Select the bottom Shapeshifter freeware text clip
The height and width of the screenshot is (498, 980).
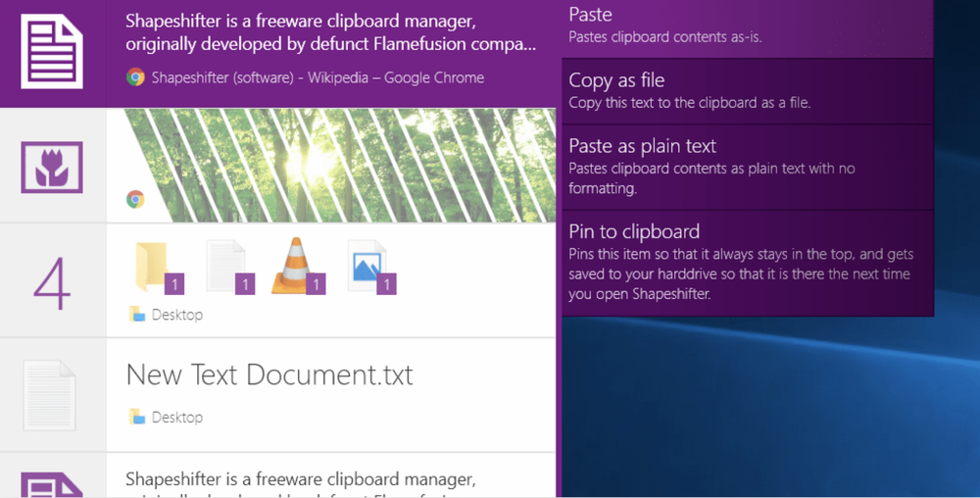pos(278,476)
